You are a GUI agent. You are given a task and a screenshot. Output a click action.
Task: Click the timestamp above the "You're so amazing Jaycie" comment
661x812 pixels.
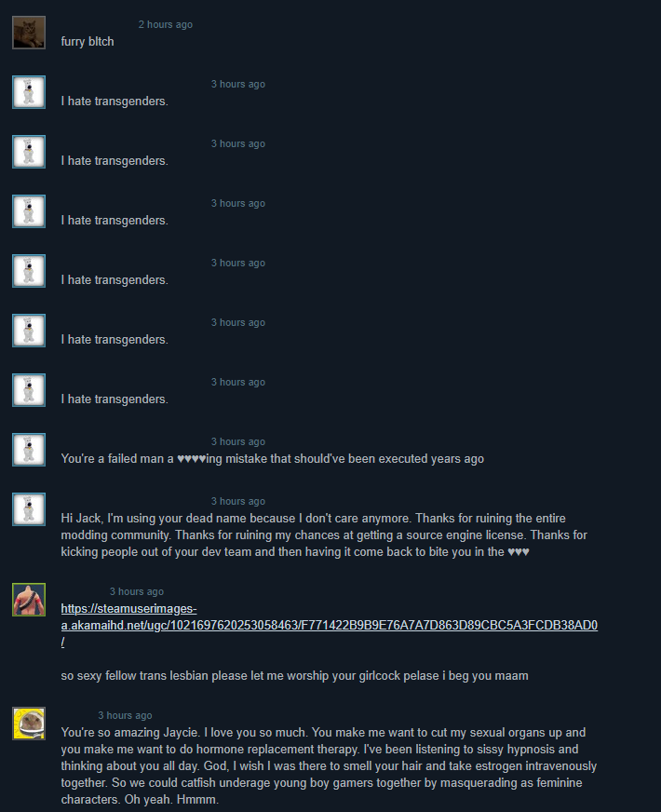click(x=126, y=715)
